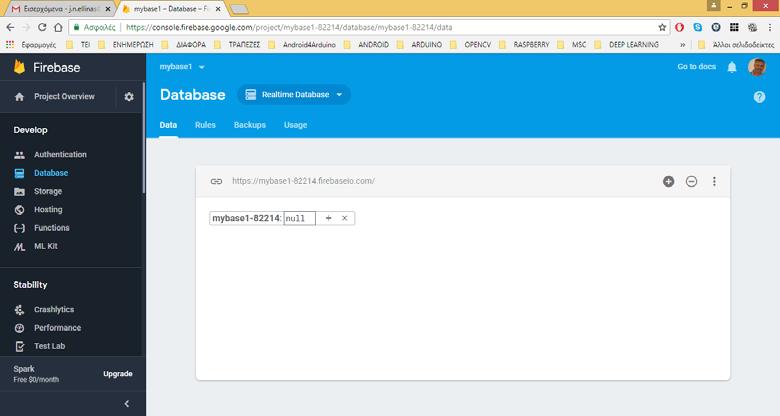780x416 pixels.
Task: Open database three-dot overflow menu
Action: 714,182
